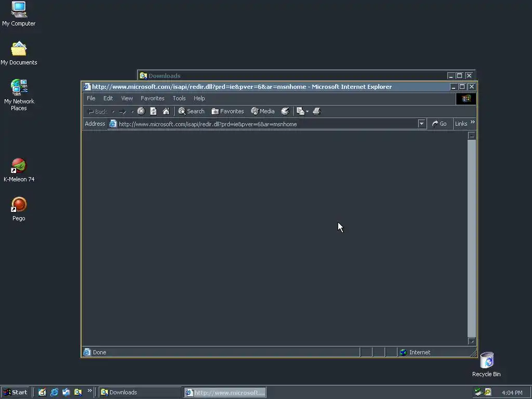Click the IE icon in window title bar
This screenshot has width=532, height=399.
[87, 87]
